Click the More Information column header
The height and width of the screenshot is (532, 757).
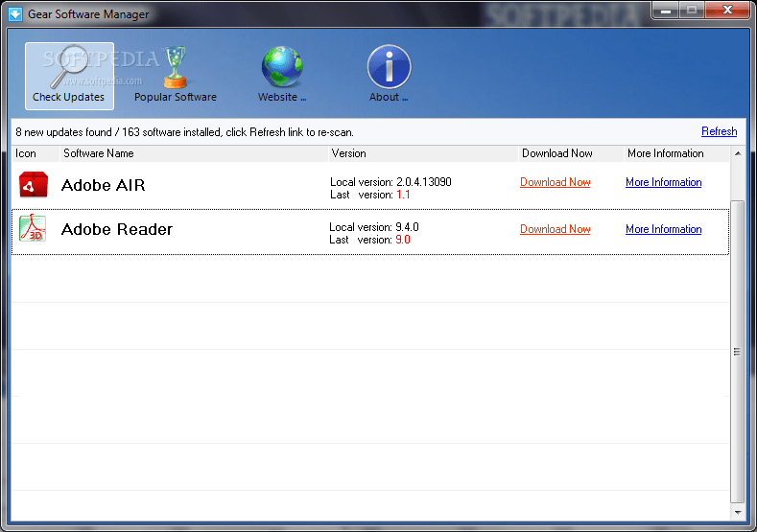click(x=676, y=153)
